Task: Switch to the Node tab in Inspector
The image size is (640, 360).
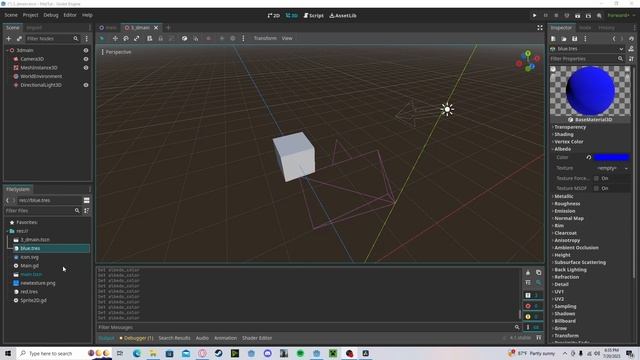Action: coord(585,28)
